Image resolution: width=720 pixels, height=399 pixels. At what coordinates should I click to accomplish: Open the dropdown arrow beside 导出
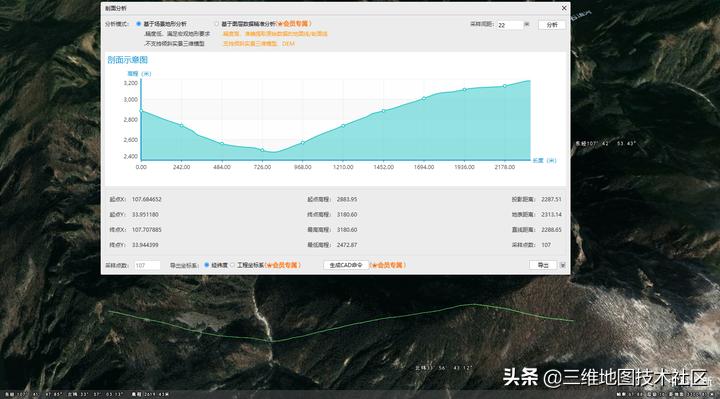click(562, 265)
